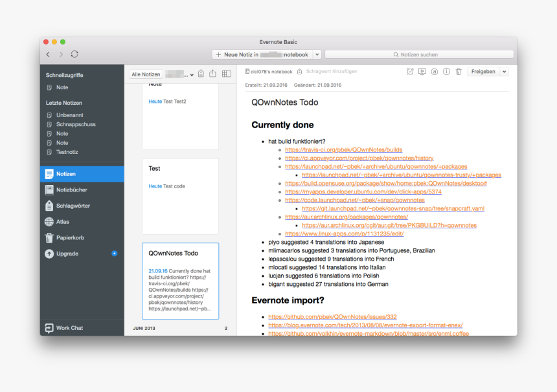The height and width of the screenshot is (392, 557).
Task: Open notebook dropdown next to Neue Notiz
Action: [317, 55]
